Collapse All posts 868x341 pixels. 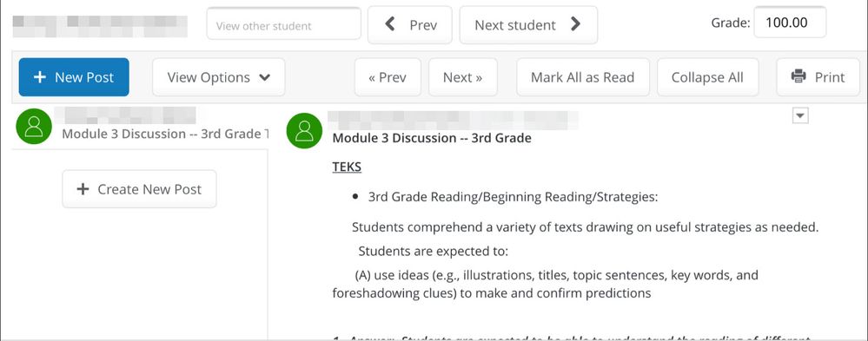(707, 77)
